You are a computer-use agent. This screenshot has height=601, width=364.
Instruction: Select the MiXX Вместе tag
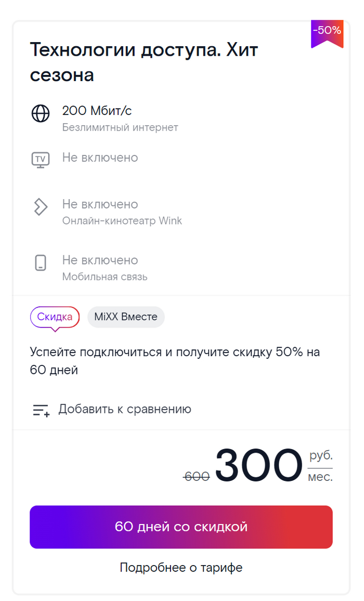coord(126,317)
